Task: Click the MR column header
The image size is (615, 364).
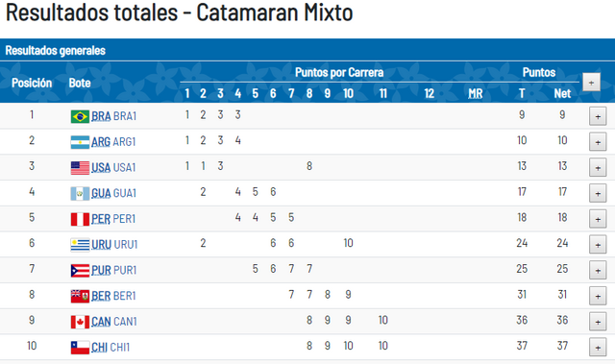Action: point(476,94)
